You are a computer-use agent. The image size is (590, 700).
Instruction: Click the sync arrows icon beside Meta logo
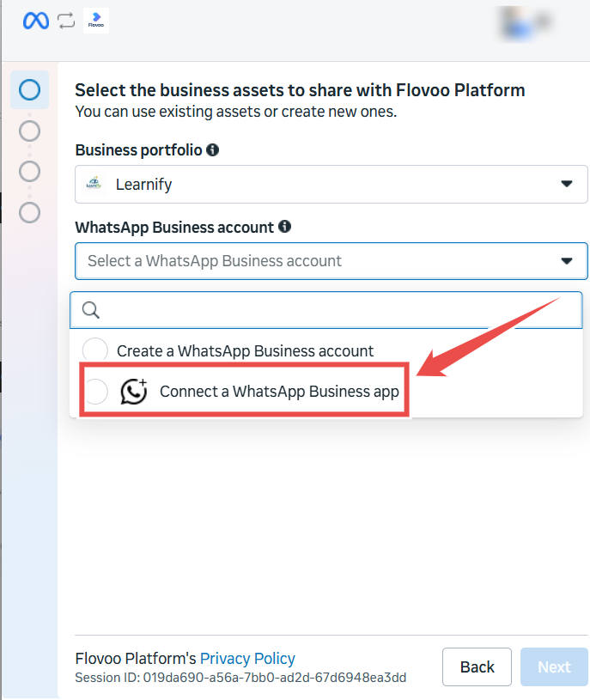point(66,21)
